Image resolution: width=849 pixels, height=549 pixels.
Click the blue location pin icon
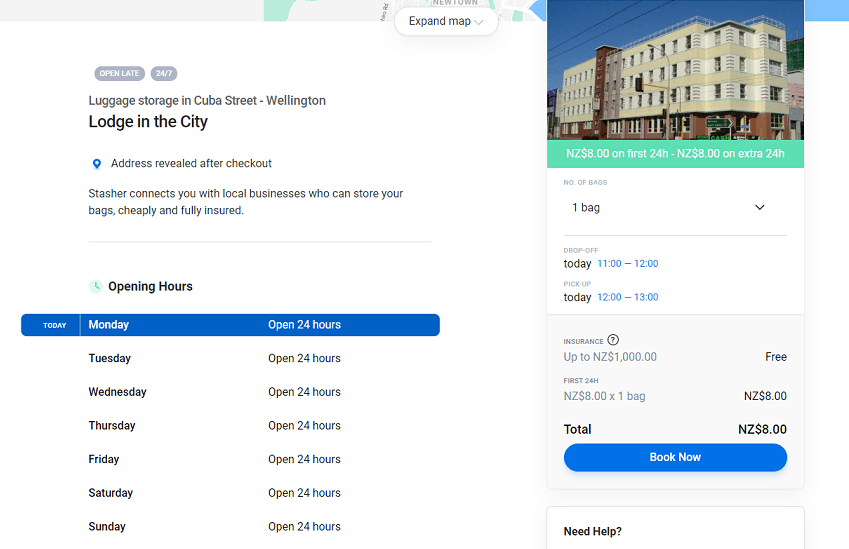tap(97, 164)
